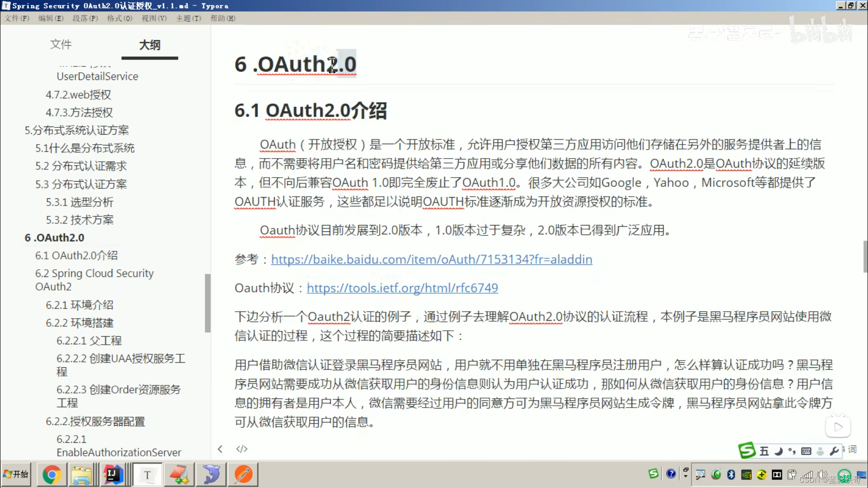The width and height of the screenshot is (868, 488).
Task: Launch the Notepad++ style red notepad icon
Action: [x=179, y=474]
